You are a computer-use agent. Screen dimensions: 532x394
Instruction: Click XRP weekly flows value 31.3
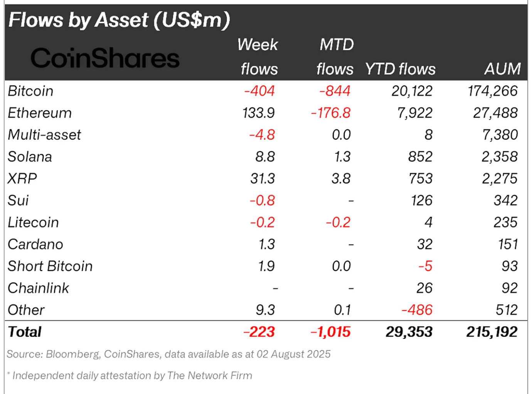point(263,179)
